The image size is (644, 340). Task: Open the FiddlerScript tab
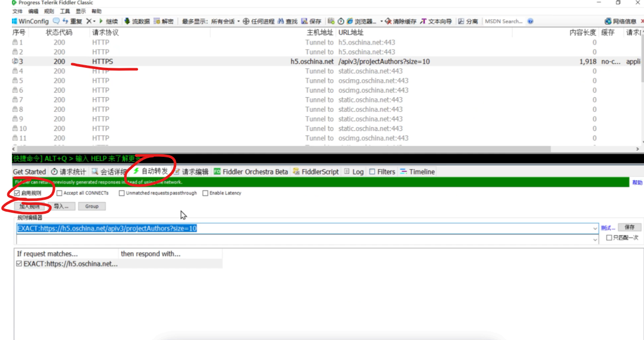pos(316,172)
